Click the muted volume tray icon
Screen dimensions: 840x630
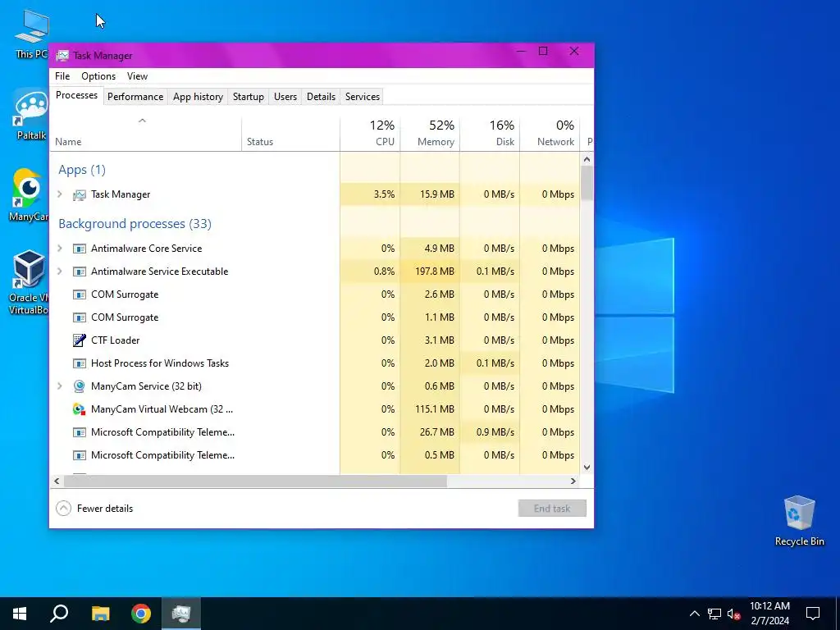coord(733,614)
